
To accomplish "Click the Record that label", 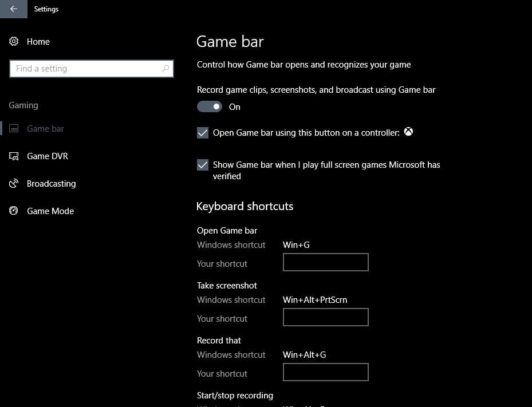I will coord(219,341).
